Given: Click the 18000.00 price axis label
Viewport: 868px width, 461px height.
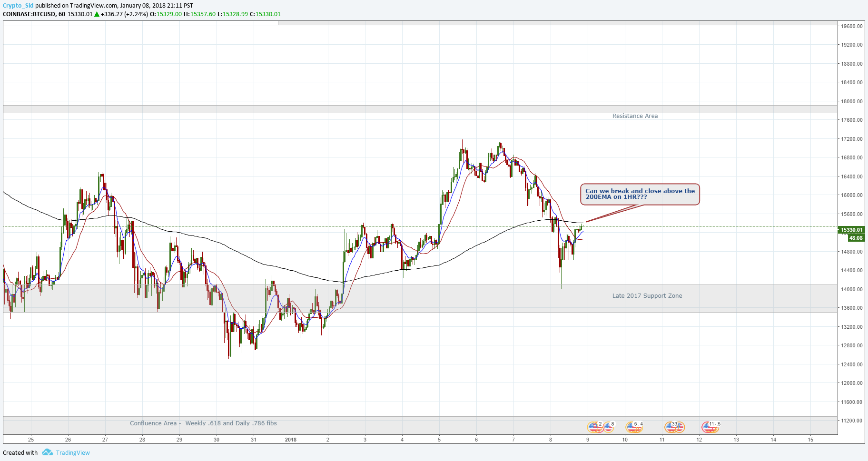Looking at the screenshot, I should [x=852, y=101].
